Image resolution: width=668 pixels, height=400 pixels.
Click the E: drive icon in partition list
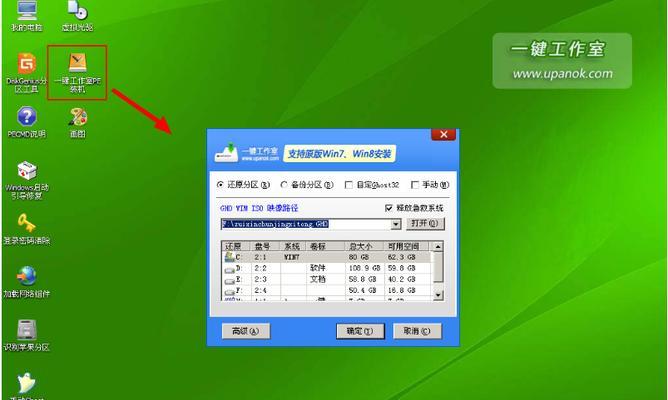pyautogui.click(x=230, y=280)
